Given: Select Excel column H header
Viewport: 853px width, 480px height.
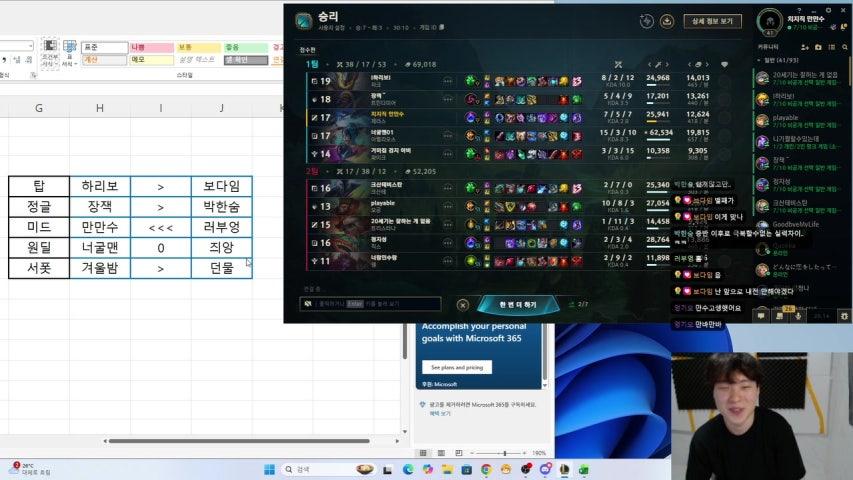Looking at the screenshot, I should pyautogui.click(x=100, y=108).
